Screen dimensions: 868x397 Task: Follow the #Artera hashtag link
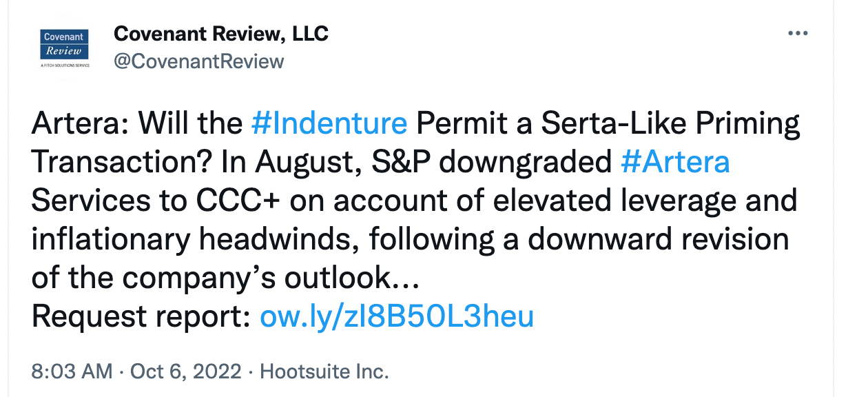tap(675, 163)
